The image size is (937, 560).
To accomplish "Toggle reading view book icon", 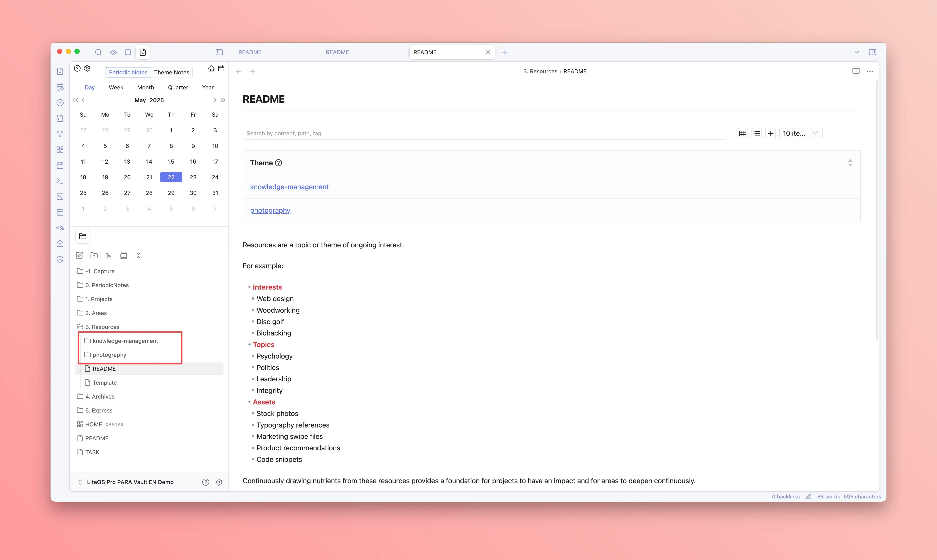I will pos(856,71).
